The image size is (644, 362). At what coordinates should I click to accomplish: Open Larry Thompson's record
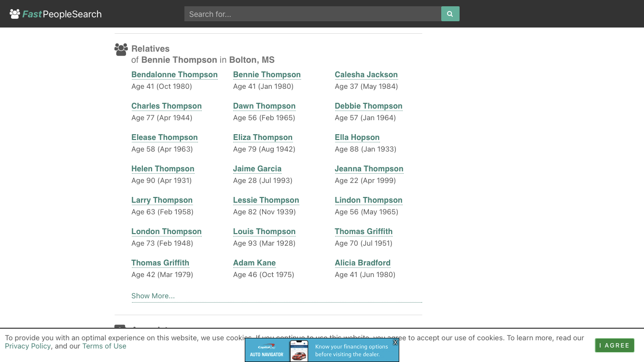pos(162,200)
